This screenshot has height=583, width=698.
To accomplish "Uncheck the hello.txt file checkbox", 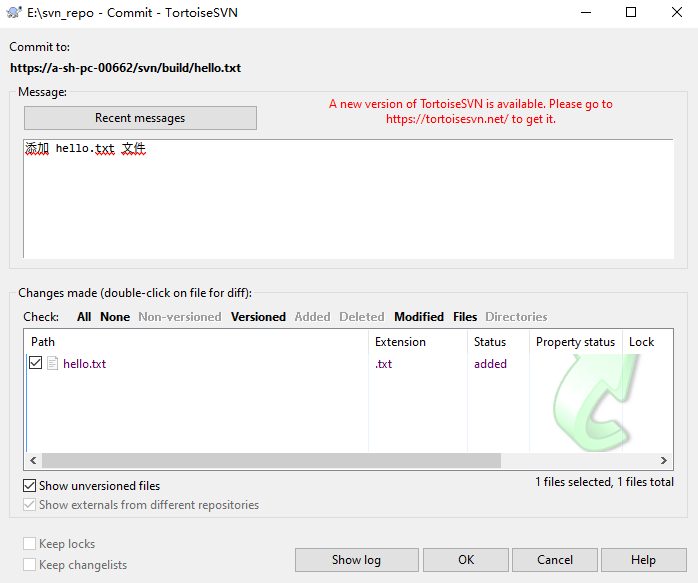I will 36,364.
